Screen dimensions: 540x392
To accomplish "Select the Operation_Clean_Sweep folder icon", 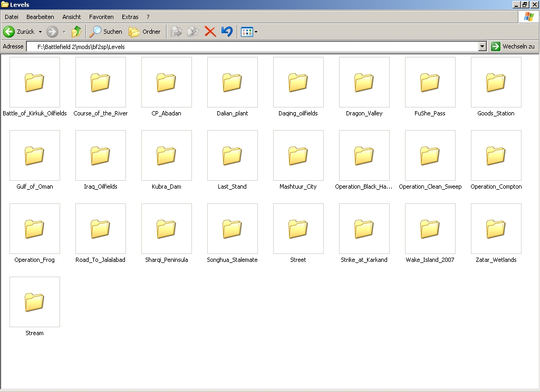I will pyautogui.click(x=430, y=155).
